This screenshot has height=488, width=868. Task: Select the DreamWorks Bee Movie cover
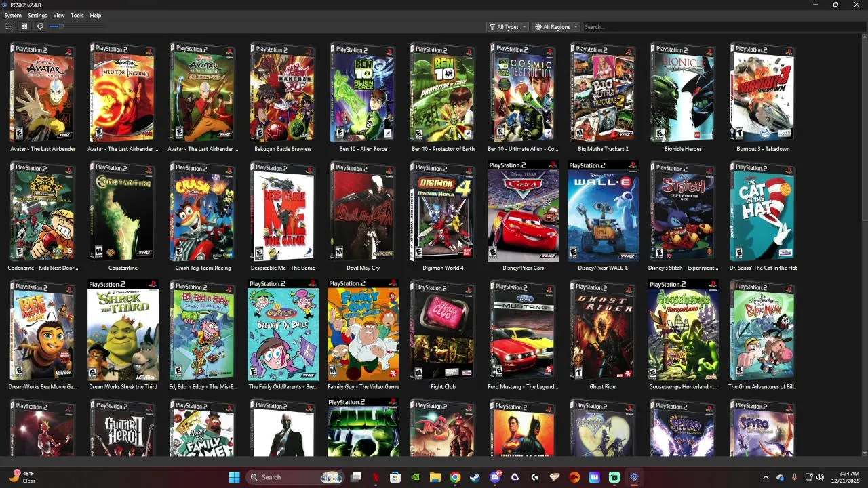pyautogui.click(x=43, y=330)
